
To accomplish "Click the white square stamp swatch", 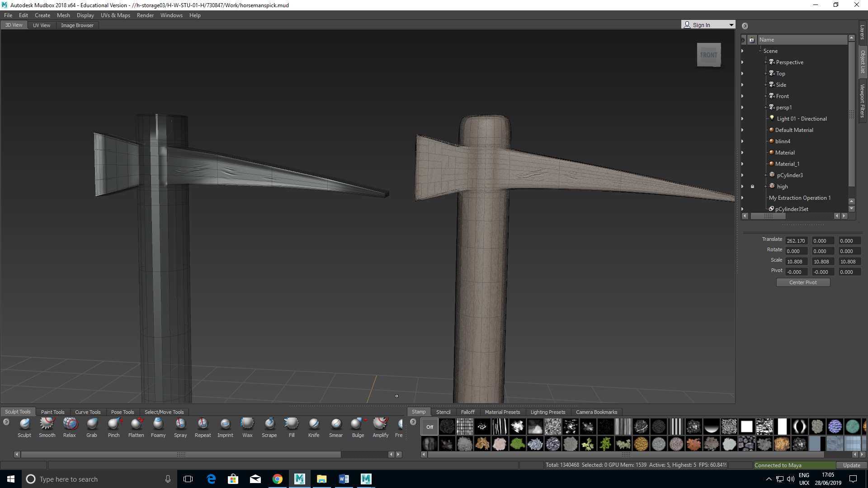I will point(746,427).
